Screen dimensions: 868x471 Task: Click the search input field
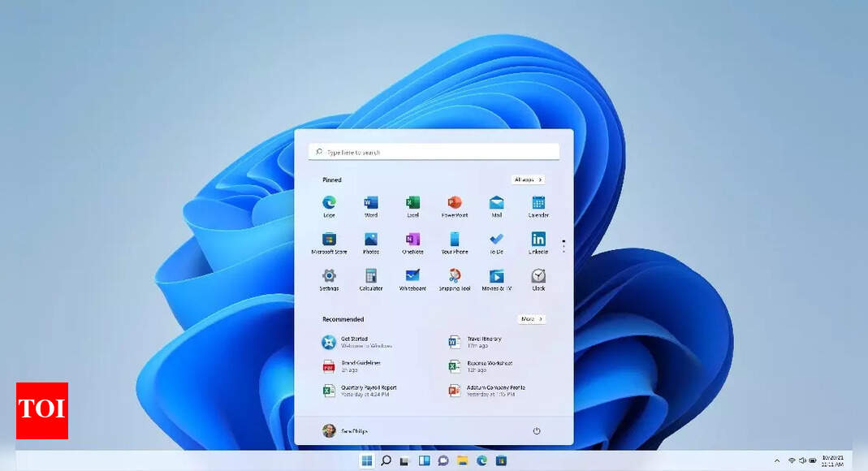pos(434,151)
